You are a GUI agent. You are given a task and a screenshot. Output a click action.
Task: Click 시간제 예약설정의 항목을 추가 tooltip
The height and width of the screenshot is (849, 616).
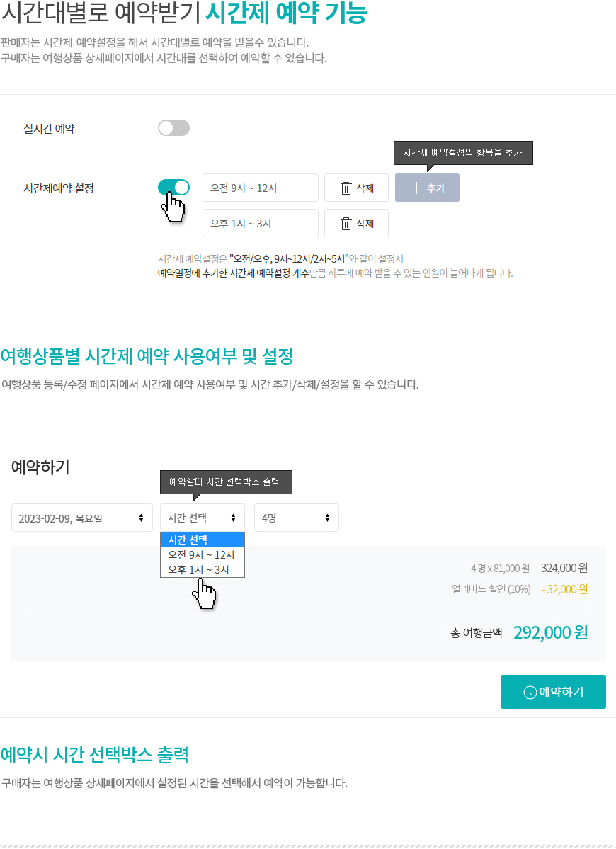[x=463, y=153]
